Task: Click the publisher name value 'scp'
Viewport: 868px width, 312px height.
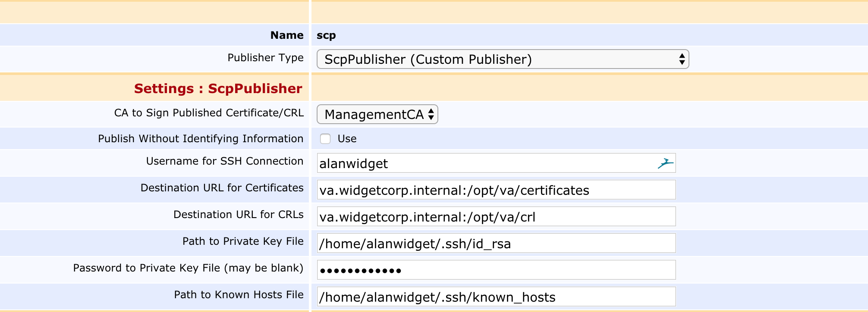Action: (x=326, y=35)
